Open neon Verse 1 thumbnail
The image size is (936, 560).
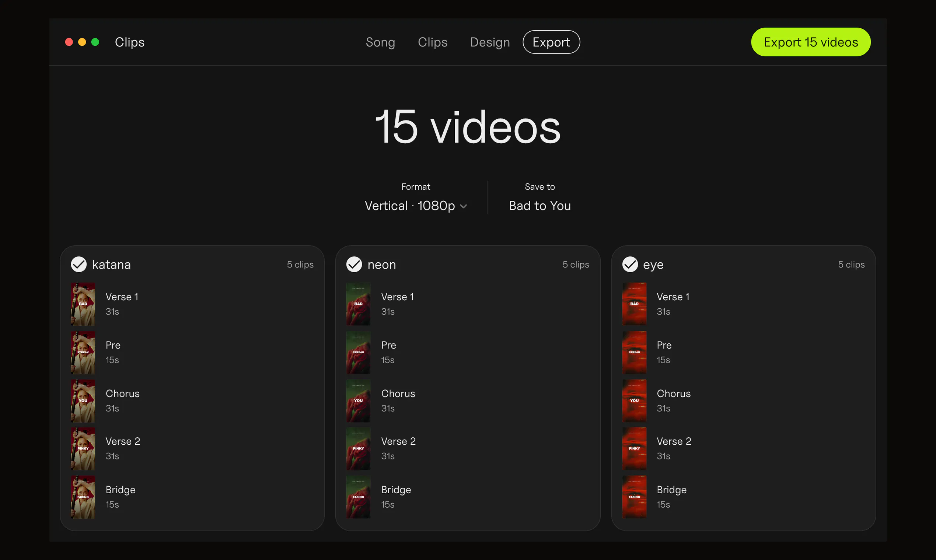[x=359, y=304]
